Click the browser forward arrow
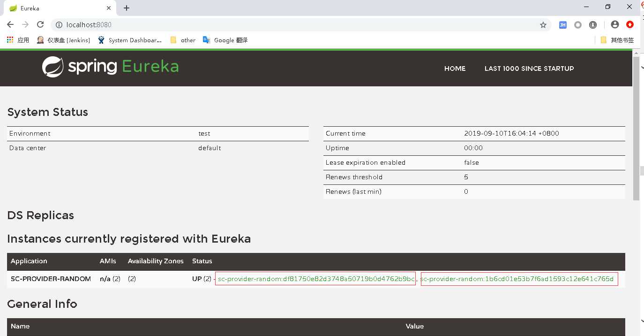 pyautogui.click(x=25, y=25)
